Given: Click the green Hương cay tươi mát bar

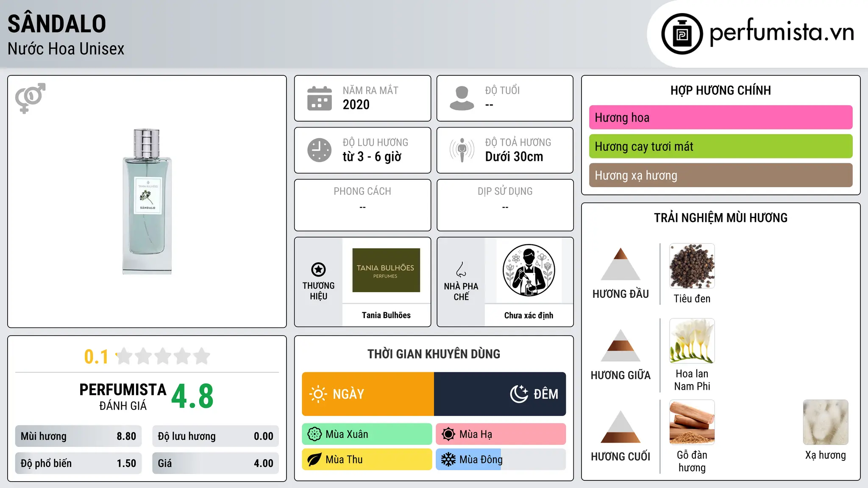Looking at the screenshot, I should (721, 146).
